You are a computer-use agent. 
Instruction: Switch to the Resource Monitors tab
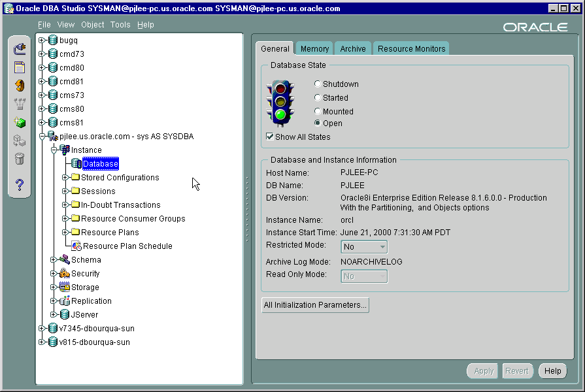[411, 49]
